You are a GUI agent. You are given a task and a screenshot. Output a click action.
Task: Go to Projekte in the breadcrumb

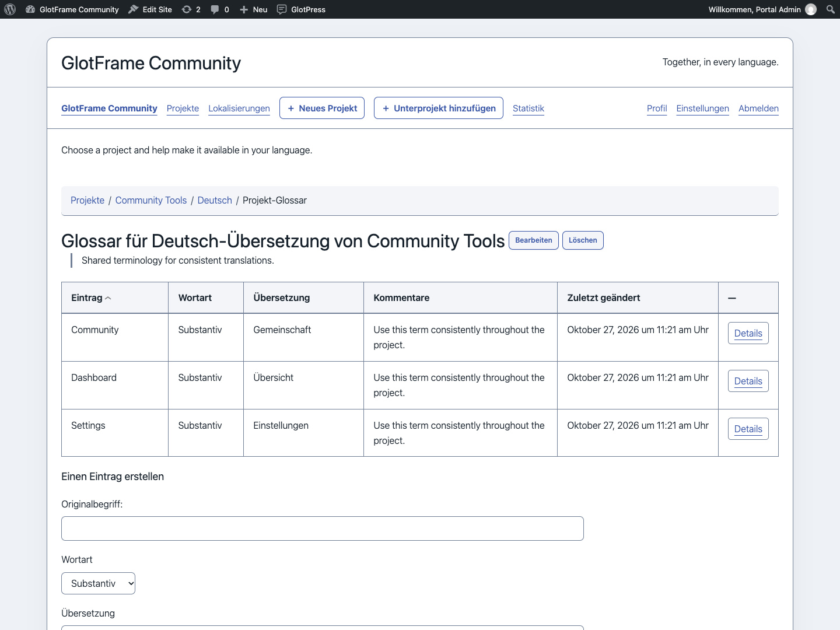87,200
